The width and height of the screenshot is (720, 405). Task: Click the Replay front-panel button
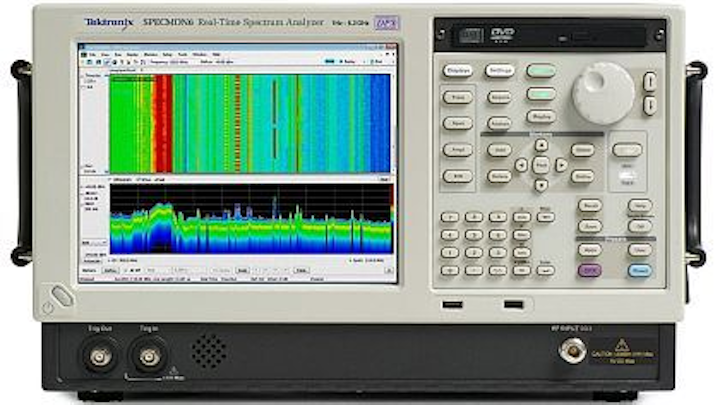click(x=541, y=116)
